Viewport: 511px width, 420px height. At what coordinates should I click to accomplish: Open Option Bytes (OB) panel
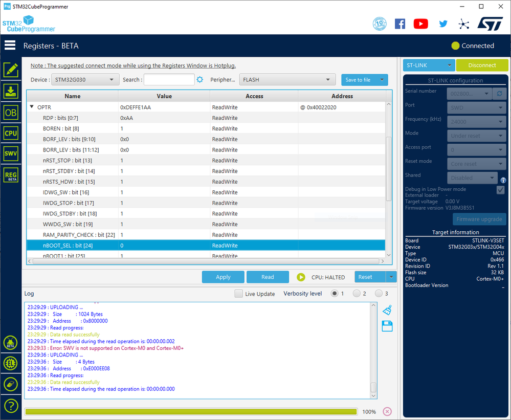11,113
